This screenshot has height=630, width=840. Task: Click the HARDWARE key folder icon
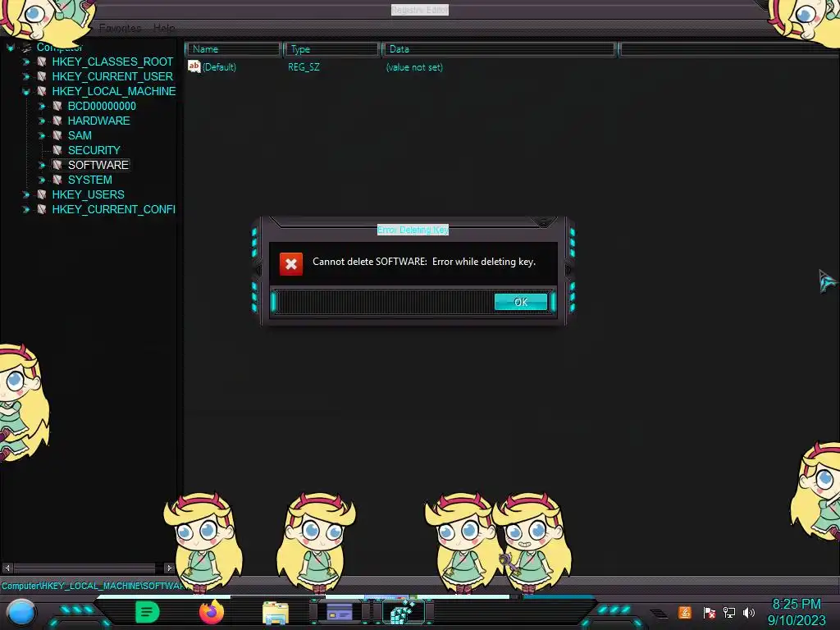tap(57, 121)
